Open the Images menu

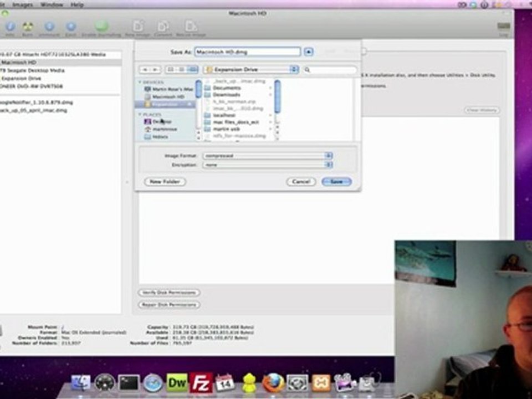pos(23,5)
